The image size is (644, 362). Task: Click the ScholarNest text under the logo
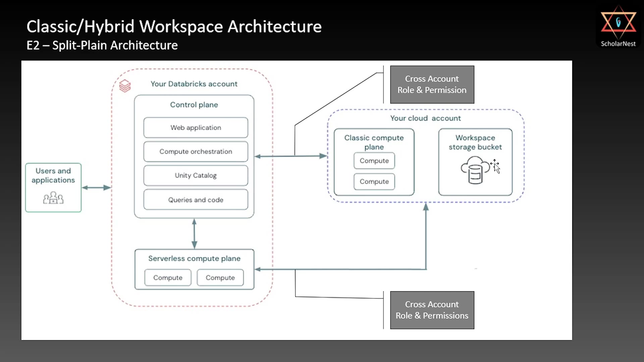pos(618,44)
